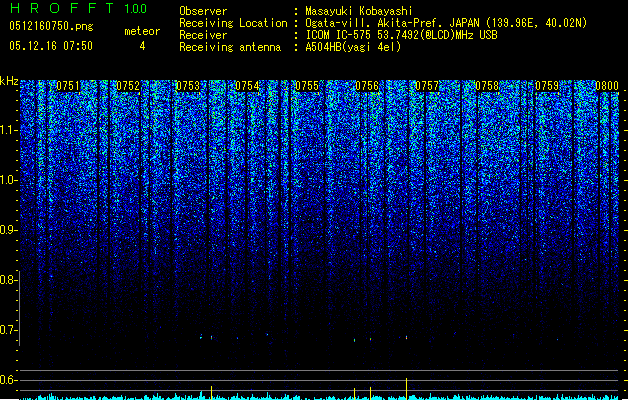Screen dimensions: 629x400
Task: Click the meteor count value 4
Action: [x=142, y=46]
